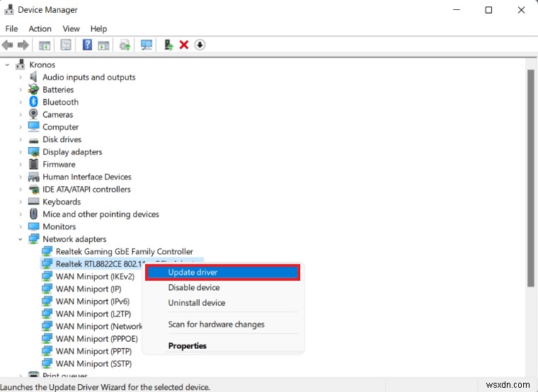Click the Keyboards category icon

tap(34, 202)
